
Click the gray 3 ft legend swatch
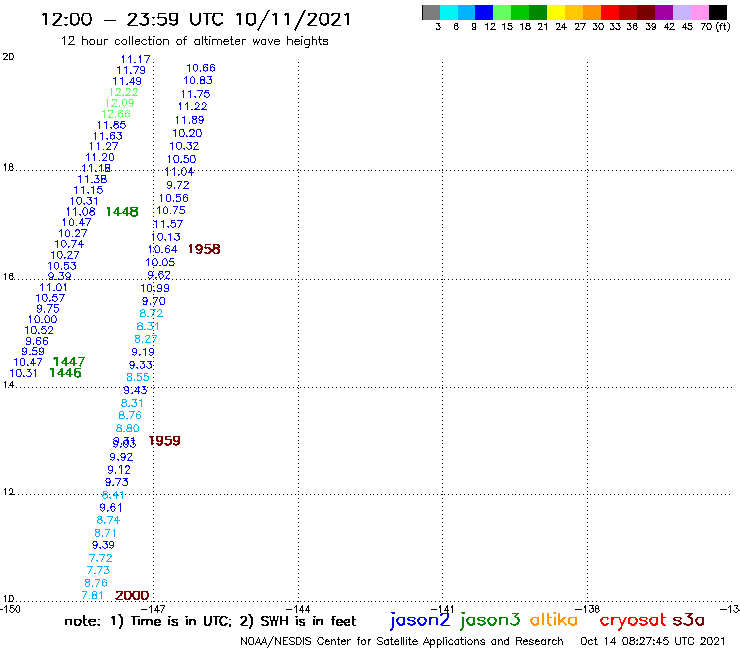(431, 12)
